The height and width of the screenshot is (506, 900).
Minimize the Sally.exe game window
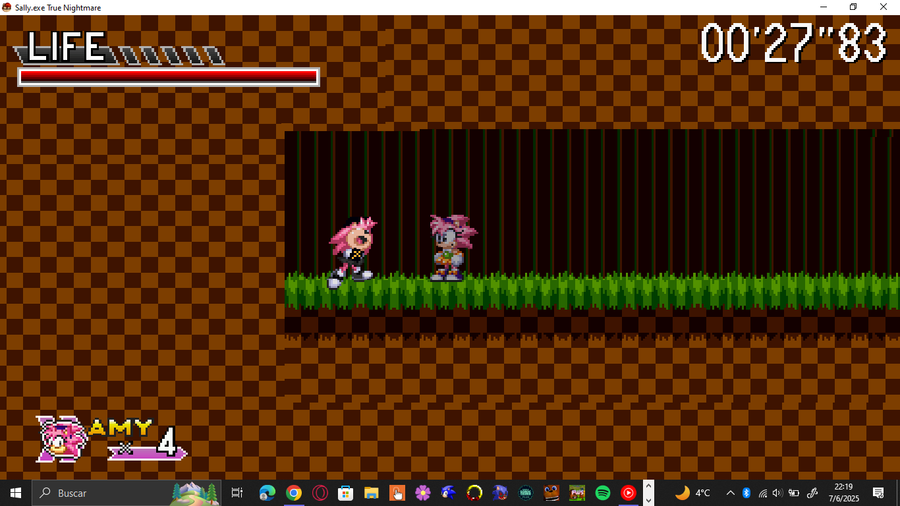pos(824,7)
